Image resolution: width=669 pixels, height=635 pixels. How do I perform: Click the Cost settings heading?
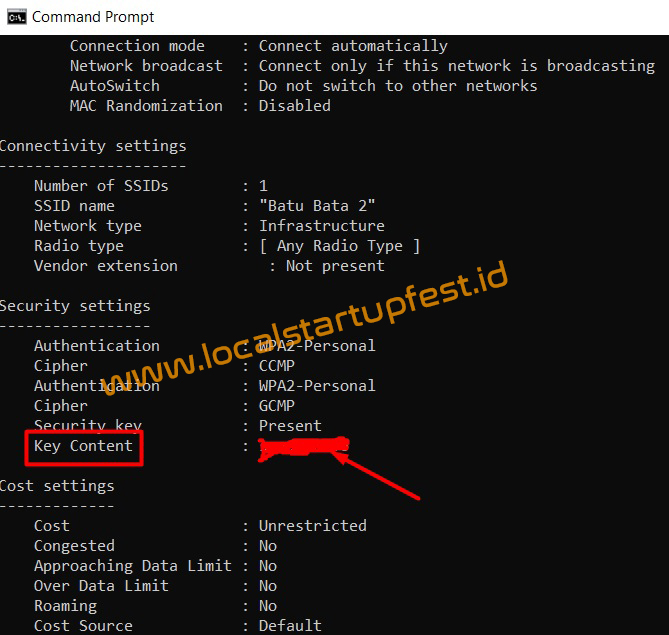pos(57,486)
